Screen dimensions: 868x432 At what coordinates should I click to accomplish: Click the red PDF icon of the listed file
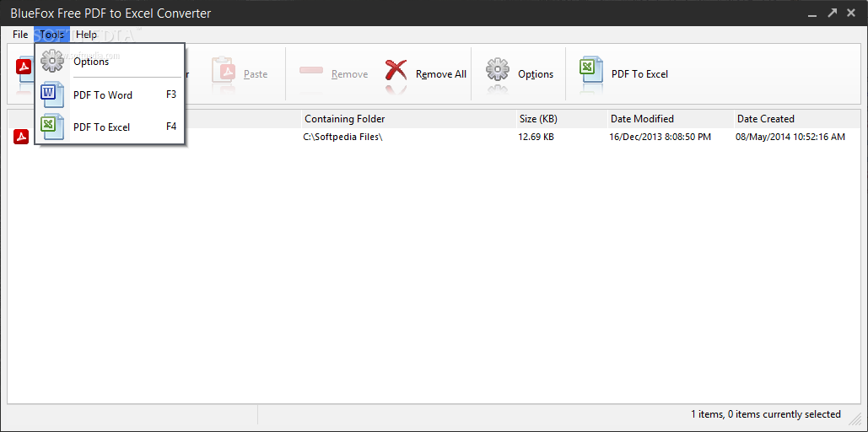click(21, 136)
